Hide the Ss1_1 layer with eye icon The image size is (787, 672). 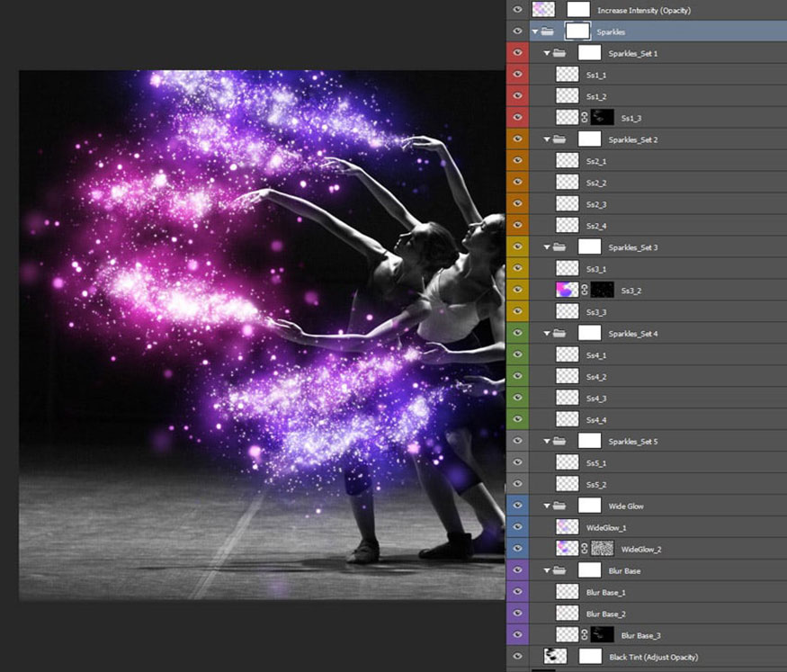click(x=517, y=75)
